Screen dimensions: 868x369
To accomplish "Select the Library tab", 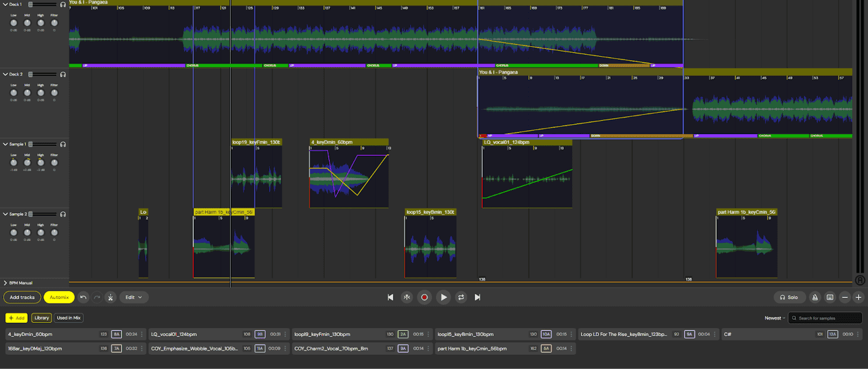I will pos(41,318).
